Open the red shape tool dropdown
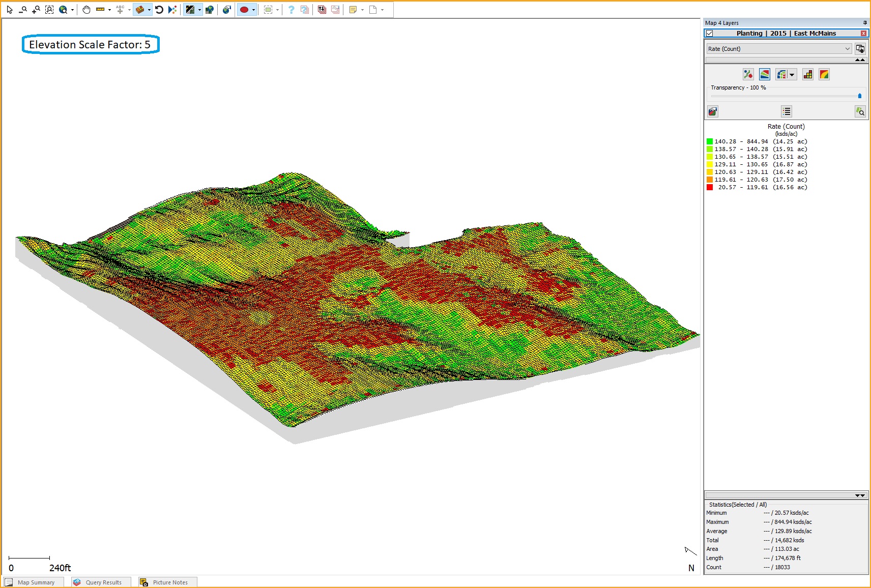 click(253, 10)
